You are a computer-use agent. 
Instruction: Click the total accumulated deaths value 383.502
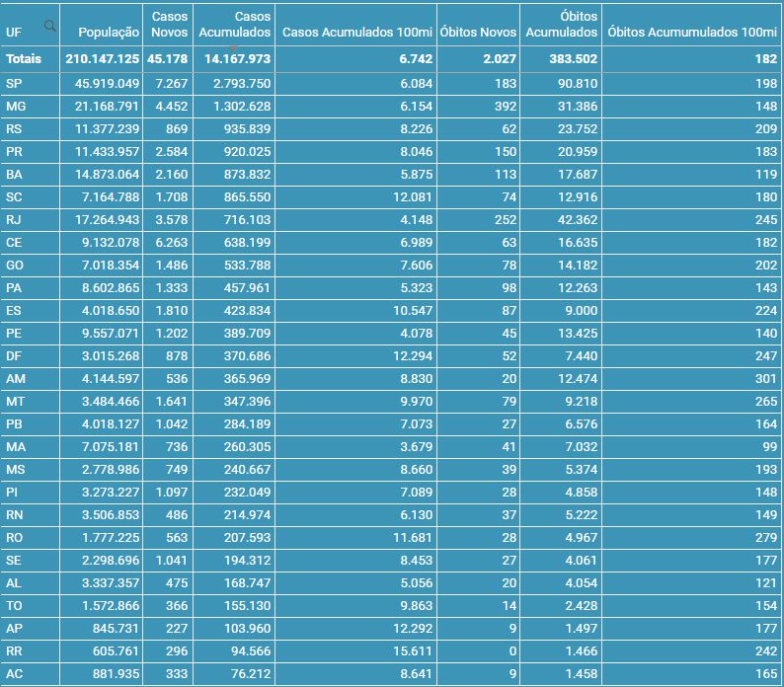point(570,60)
